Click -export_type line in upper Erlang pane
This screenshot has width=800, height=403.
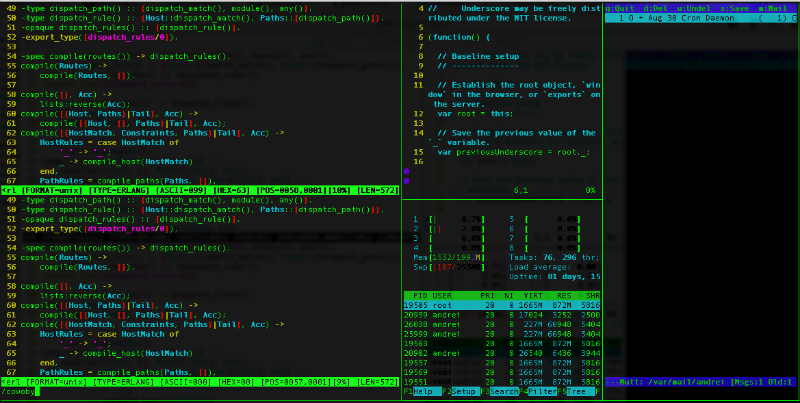pos(100,37)
